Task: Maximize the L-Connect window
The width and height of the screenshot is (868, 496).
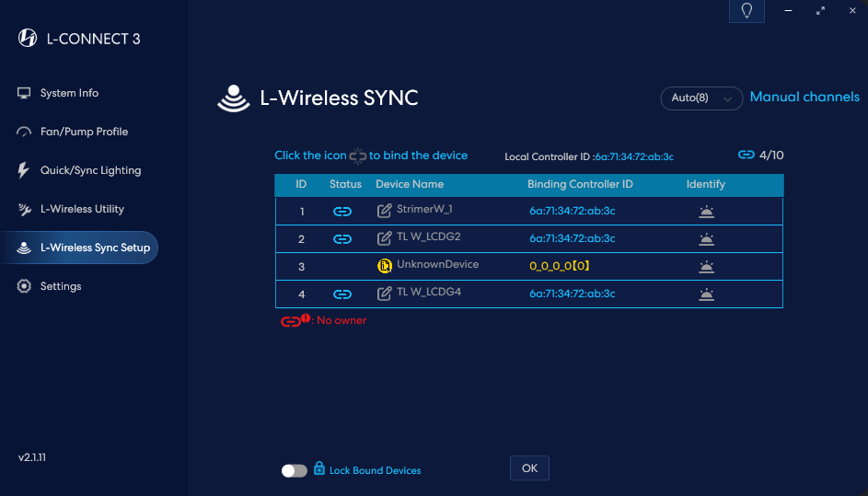Action: (820, 10)
